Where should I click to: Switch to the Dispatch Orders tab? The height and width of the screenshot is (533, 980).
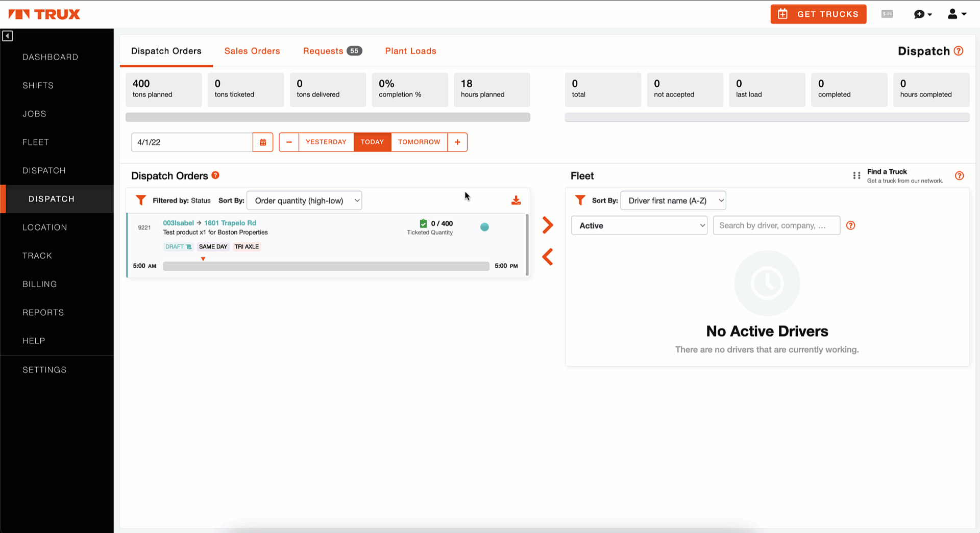coord(166,51)
